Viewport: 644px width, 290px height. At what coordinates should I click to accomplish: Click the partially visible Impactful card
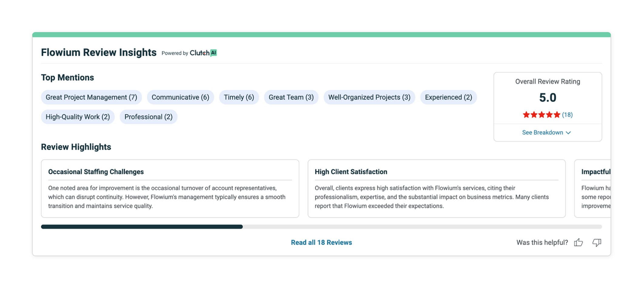tap(592, 188)
